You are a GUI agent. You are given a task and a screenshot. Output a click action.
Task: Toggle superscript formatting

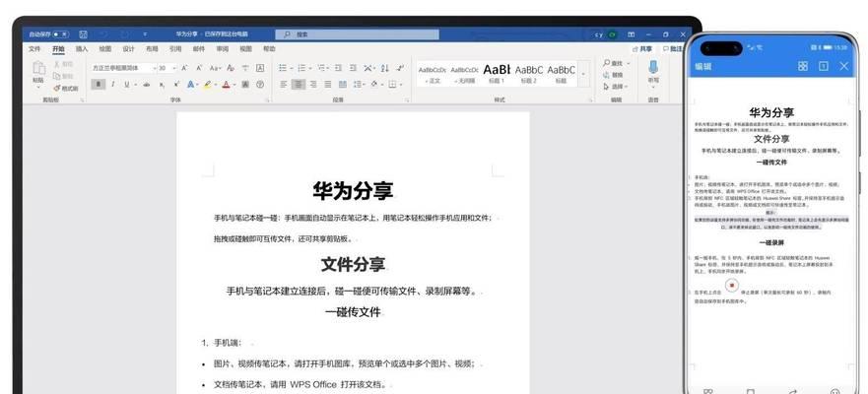pos(176,85)
